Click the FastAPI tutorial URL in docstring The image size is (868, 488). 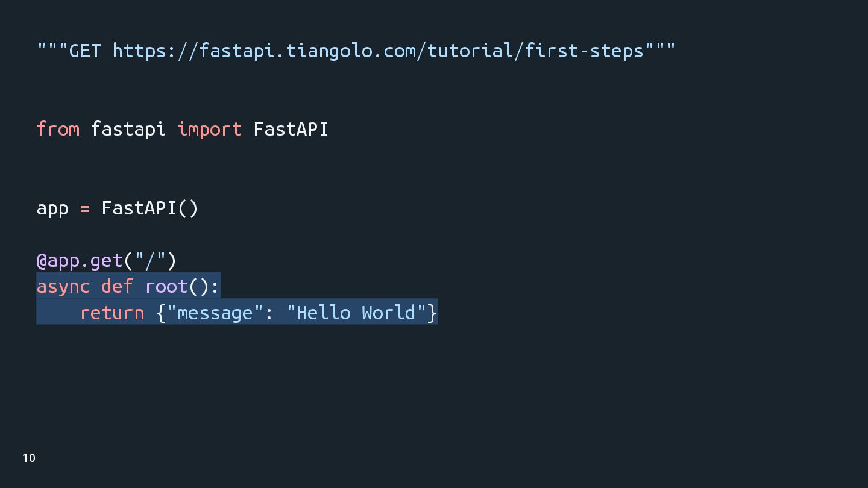click(379, 51)
